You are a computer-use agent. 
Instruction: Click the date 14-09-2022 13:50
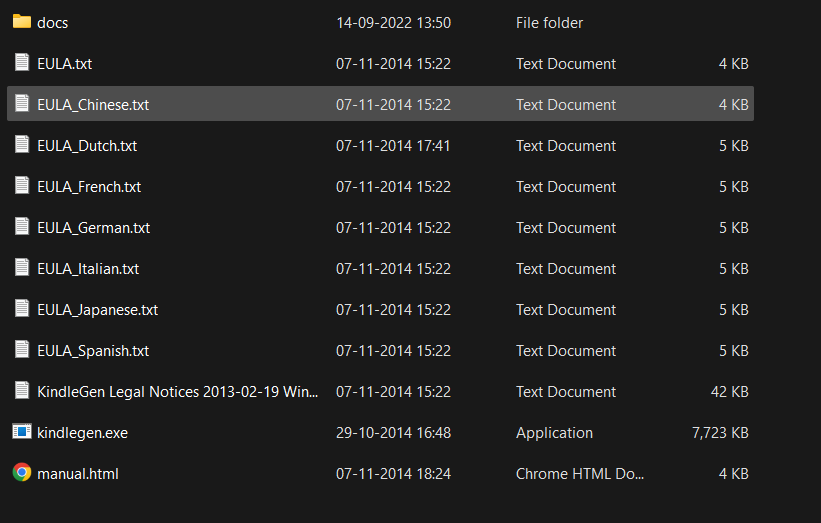tap(393, 23)
